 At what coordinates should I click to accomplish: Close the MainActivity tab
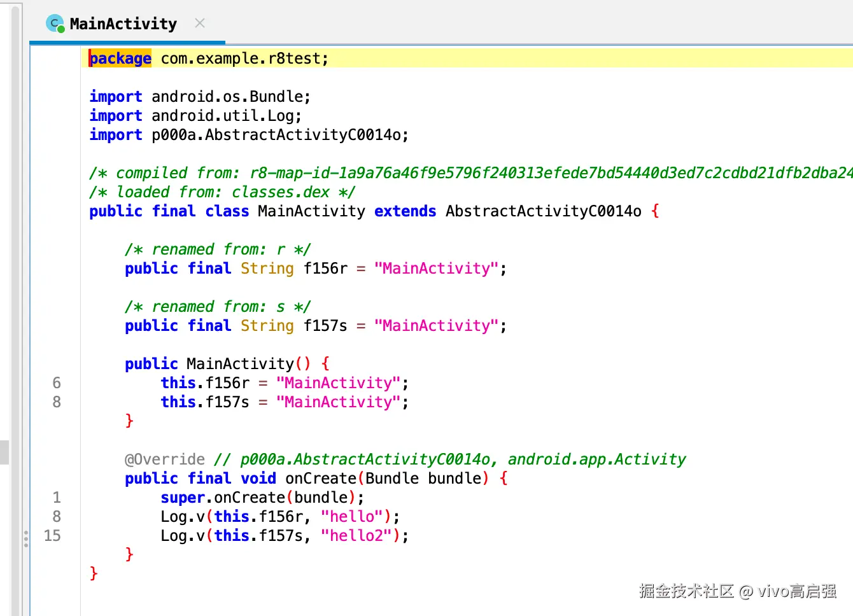click(200, 23)
